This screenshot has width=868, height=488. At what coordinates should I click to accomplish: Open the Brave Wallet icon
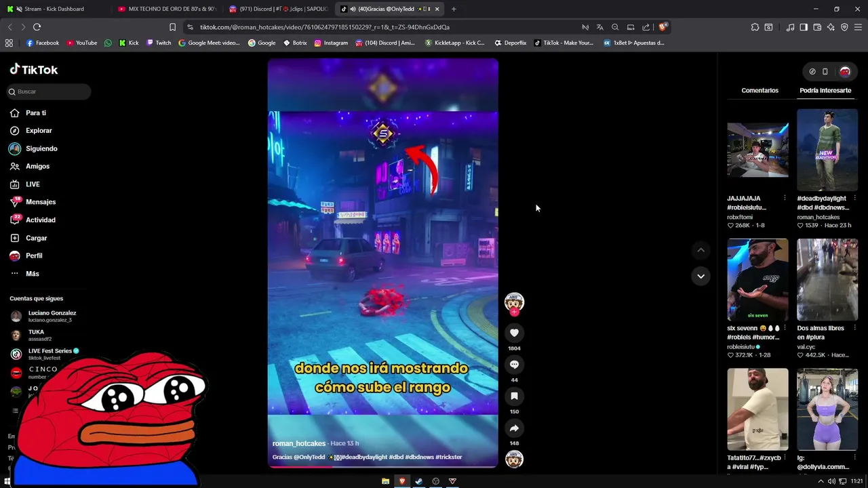click(x=817, y=27)
